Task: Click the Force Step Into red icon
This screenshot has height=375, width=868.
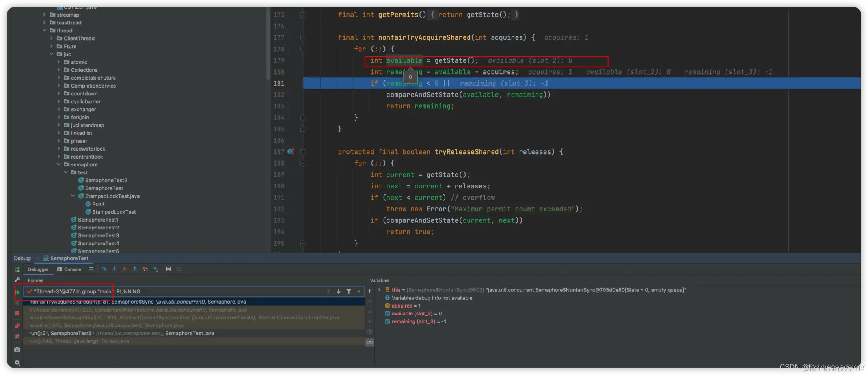Action: [125, 269]
